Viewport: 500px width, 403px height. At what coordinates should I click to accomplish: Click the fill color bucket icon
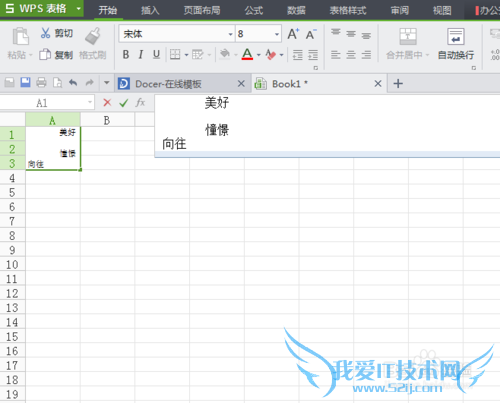pos(225,54)
